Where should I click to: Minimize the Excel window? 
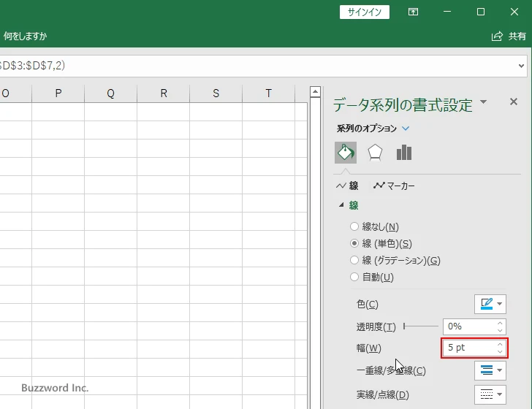(x=447, y=12)
